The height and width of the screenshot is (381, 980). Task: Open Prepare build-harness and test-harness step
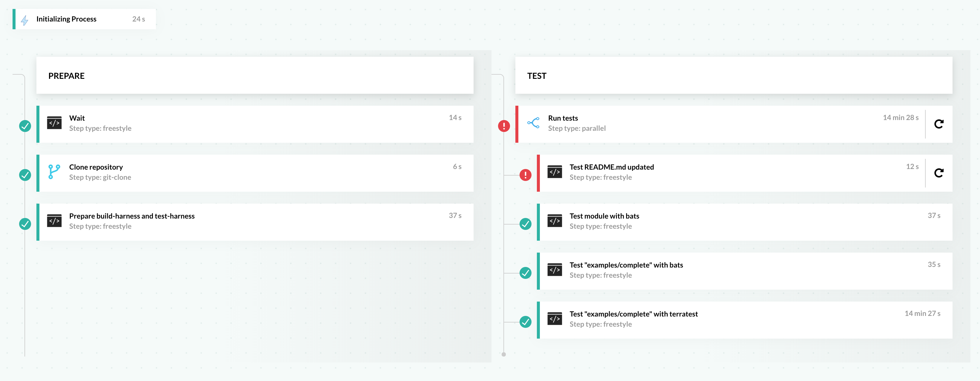point(132,216)
